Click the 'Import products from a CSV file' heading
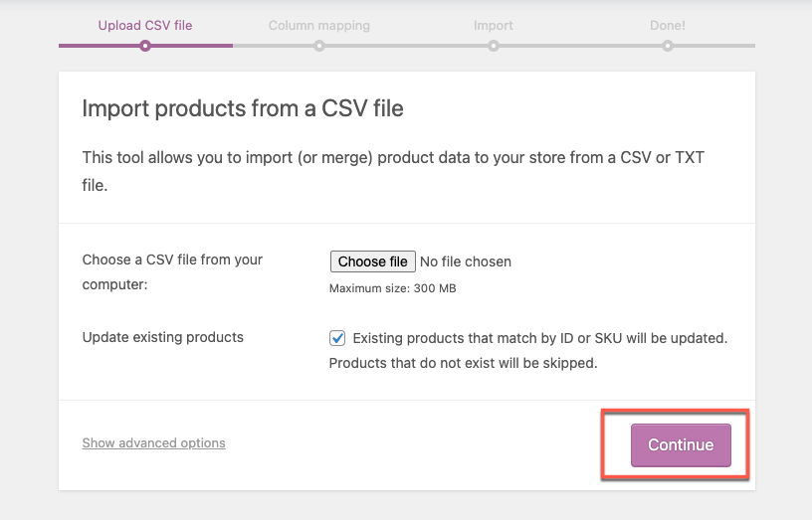Image resolution: width=812 pixels, height=520 pixels. (x=243, y=108)
